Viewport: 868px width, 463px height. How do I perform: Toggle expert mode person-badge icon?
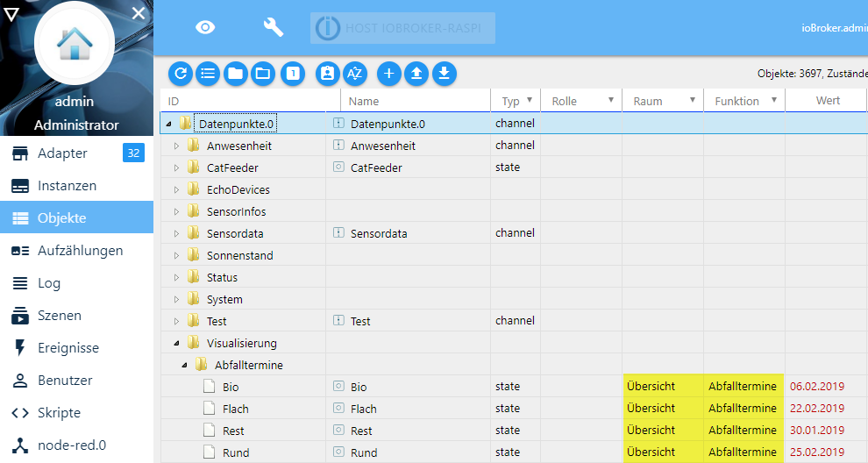pyautogui.click(x=327, y=74)
